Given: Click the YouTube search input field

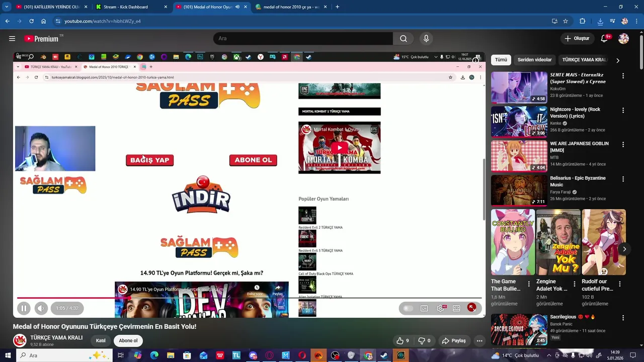Looking at the screenshot, I should click(303, 38).
